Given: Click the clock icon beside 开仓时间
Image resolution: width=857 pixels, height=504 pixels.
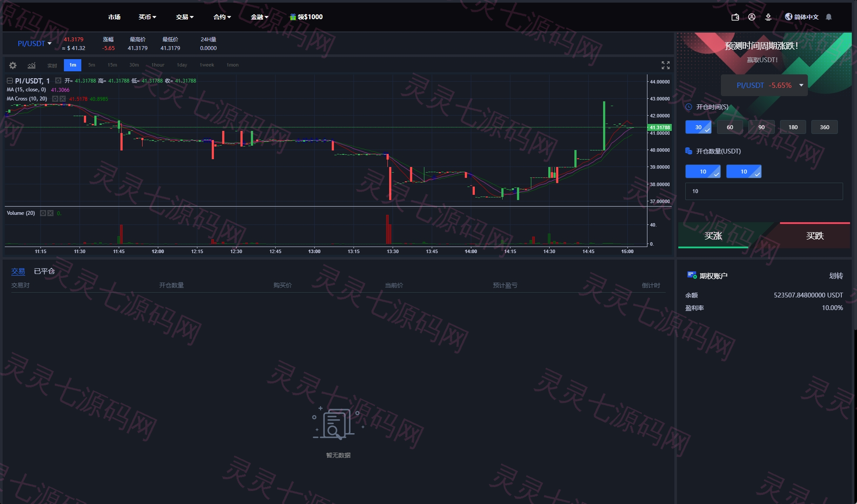Looking at the screenshot, I should pos(689,107).
